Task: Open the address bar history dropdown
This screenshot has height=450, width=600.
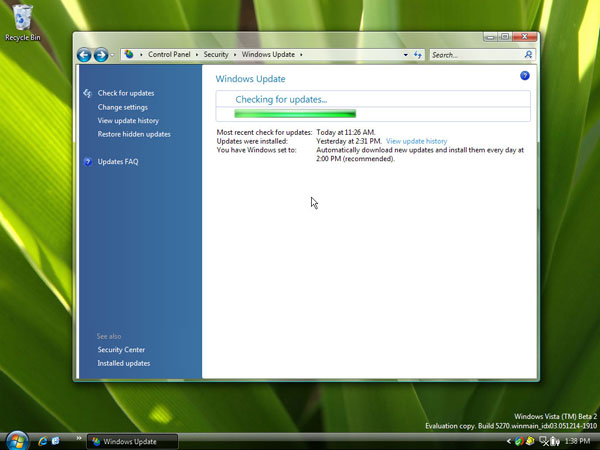Action: [406, 55]
